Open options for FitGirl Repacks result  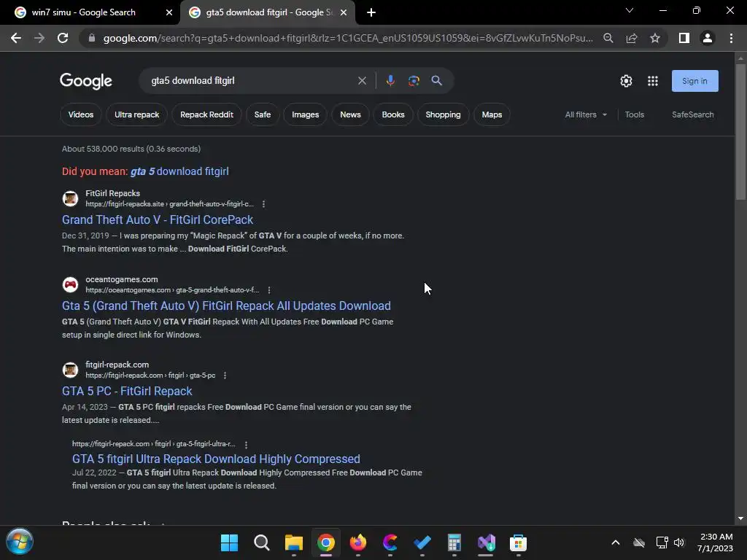[263, 204]
